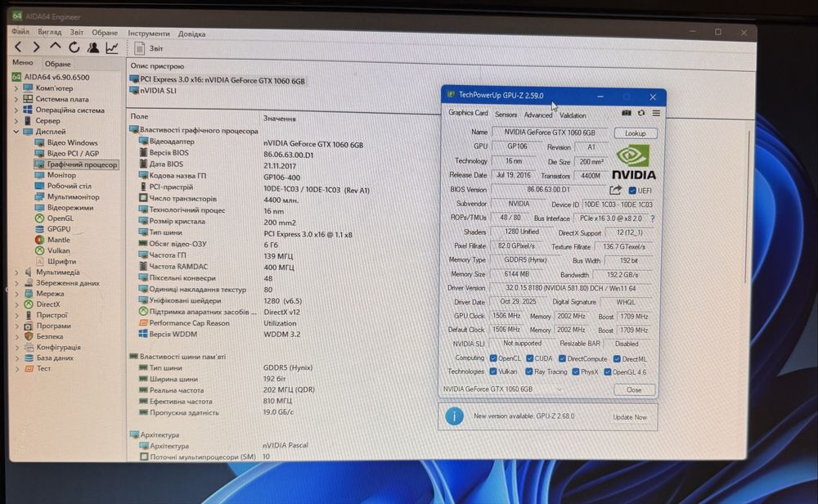
Task: Toggle the Vulkan checkbox in GPU-Z
Action: tap(493, 371)
